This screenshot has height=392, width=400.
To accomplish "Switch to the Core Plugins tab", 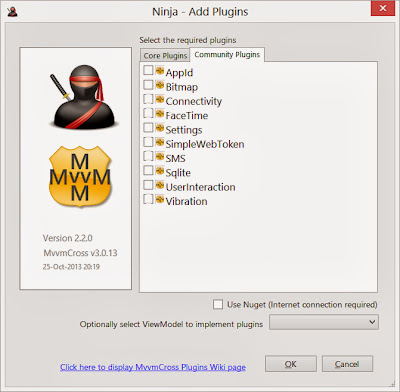I will point(165,56).
